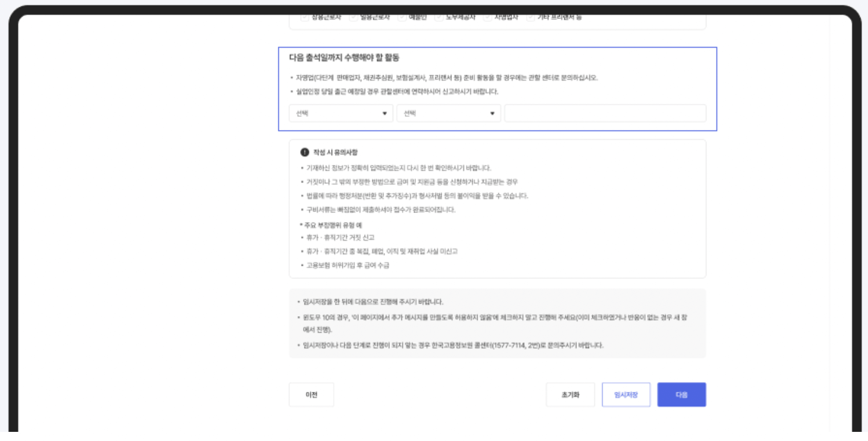Click the 임시저장 button
The width and height of the screenshot is (868, 441).
(625, 394)
